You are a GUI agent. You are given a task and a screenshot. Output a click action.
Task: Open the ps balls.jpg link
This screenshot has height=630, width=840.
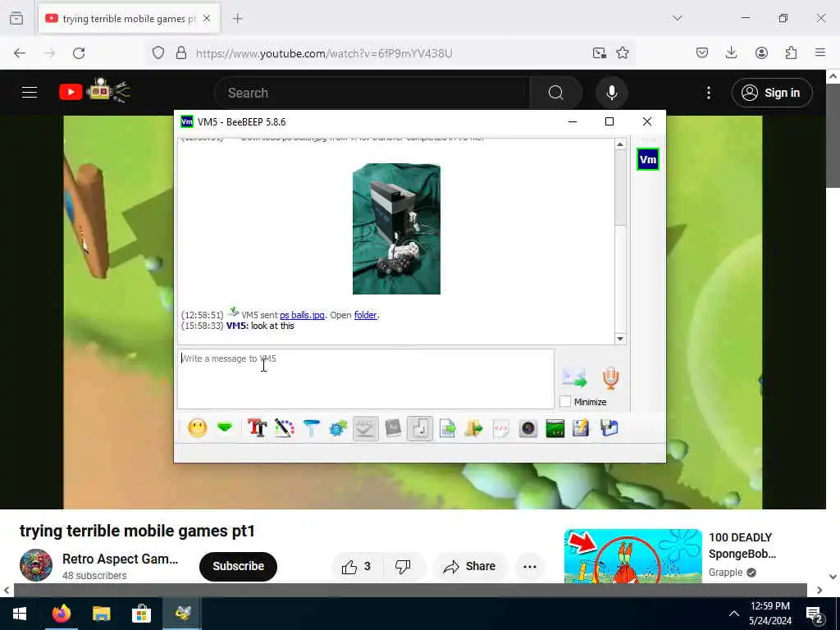coord(302,315)
